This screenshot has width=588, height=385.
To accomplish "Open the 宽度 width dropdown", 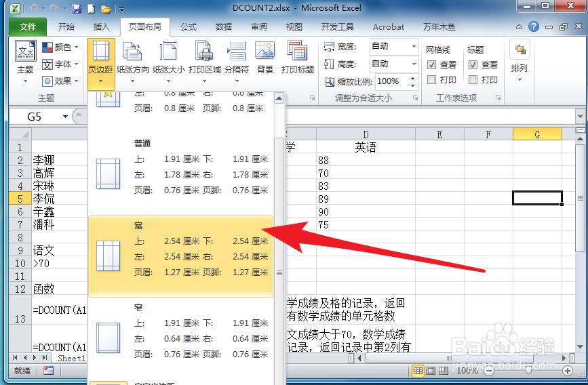I will tap(414, 47).
